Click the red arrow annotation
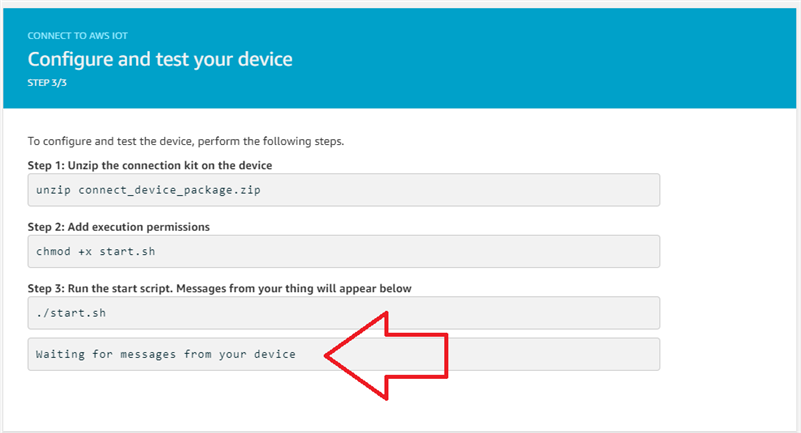 390,355
